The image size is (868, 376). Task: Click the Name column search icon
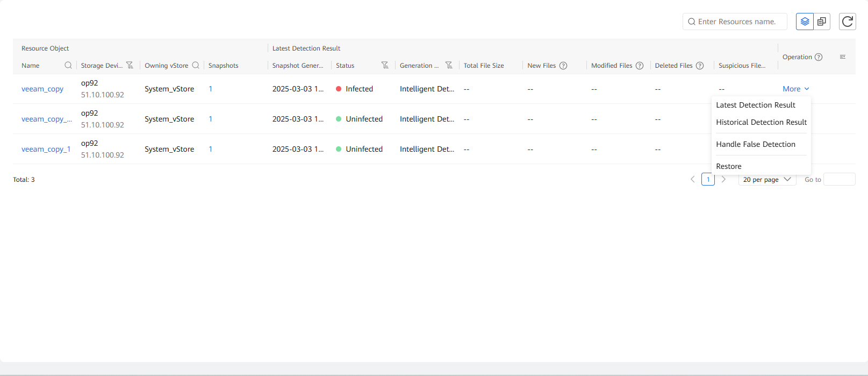pos(68,66)
